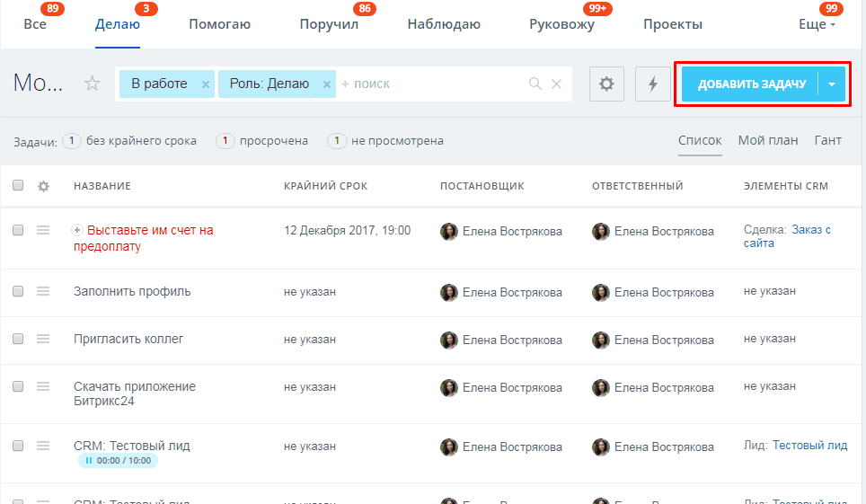Screen dimensions: 866x504
Task: Open the 'Тестовый лид' CRM link
Action: 809,445
